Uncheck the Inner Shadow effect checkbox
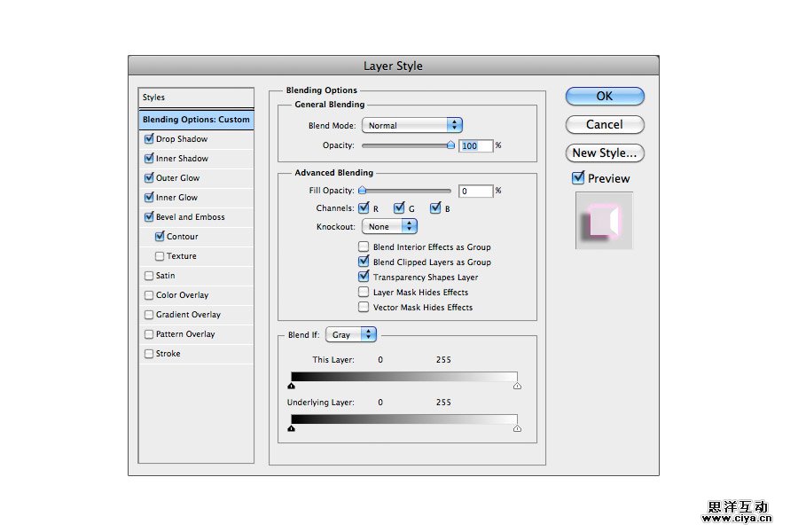Image resolution: width=798 pixels, height=532 pixels. [x=149, y=159]
